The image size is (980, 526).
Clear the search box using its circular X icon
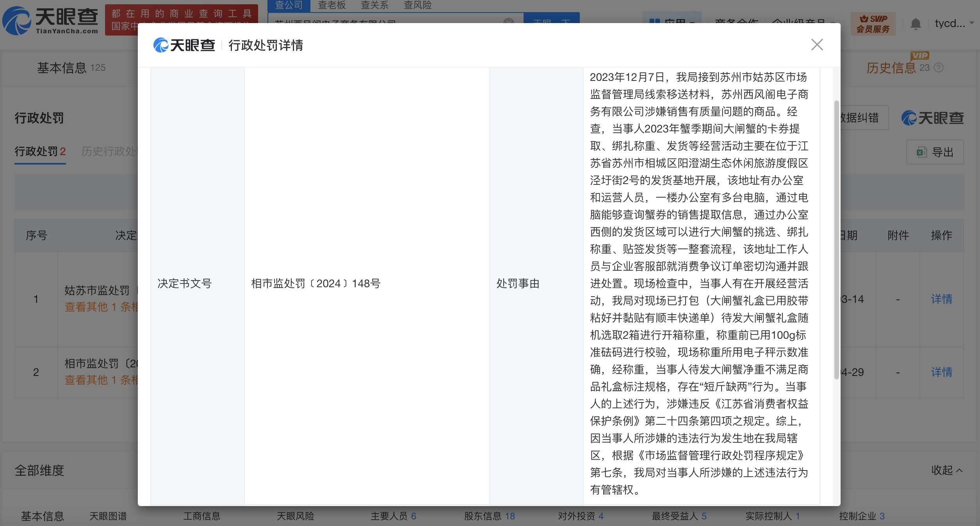pos(508,22)
